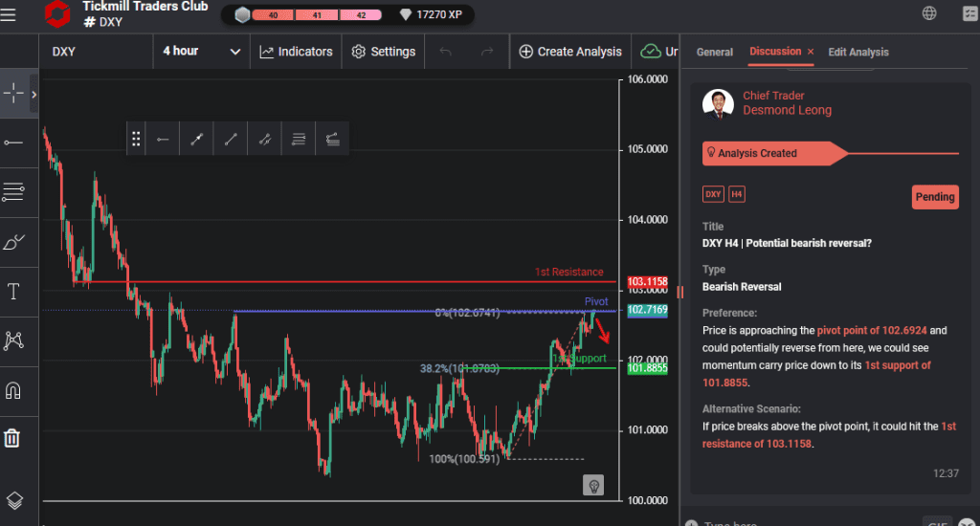Click the DXY tag in analysis
Image resolution: width=980 pixels, height=526 pixels.
click(713, 194)
